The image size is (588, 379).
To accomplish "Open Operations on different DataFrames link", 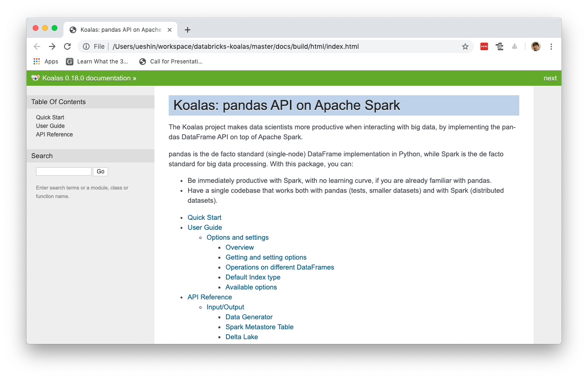I will [280, 267].
